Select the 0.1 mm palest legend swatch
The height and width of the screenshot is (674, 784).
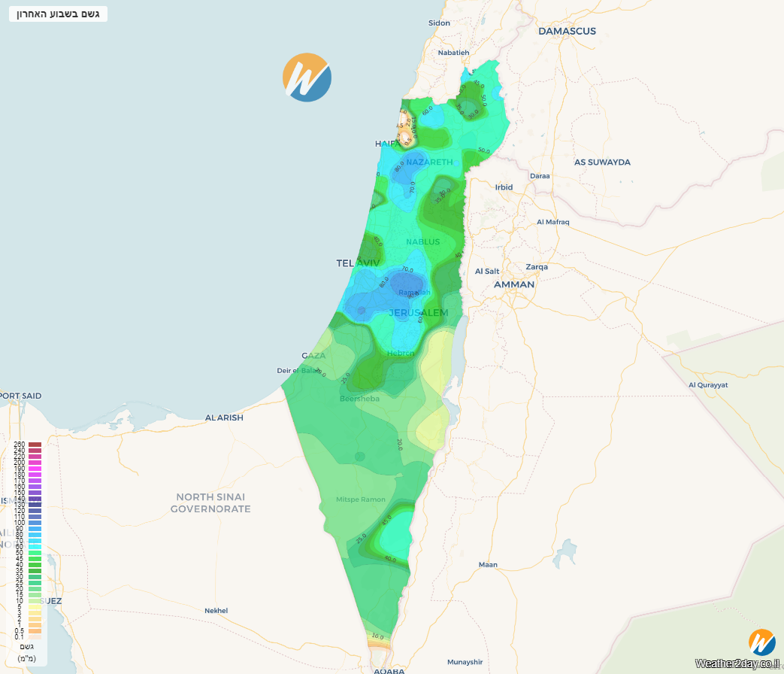click(x=35, y=636)
